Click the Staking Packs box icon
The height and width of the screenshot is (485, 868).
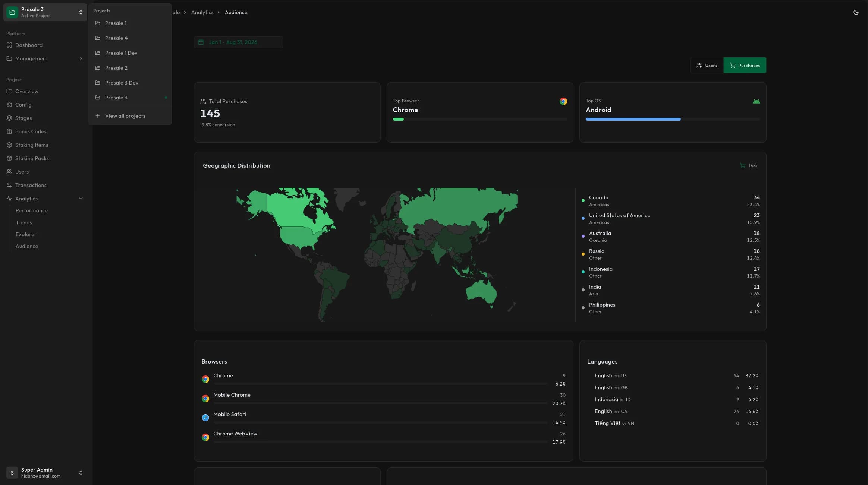(9, 158)
